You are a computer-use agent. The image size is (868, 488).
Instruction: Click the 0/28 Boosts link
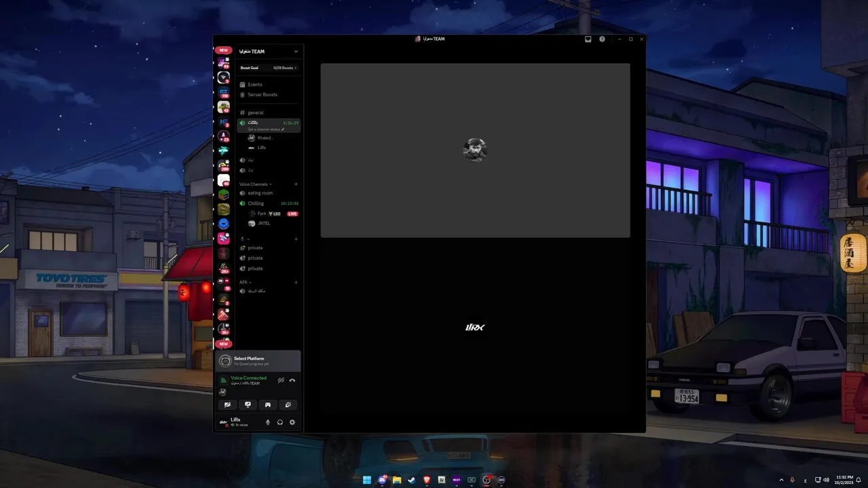point(285,68)
